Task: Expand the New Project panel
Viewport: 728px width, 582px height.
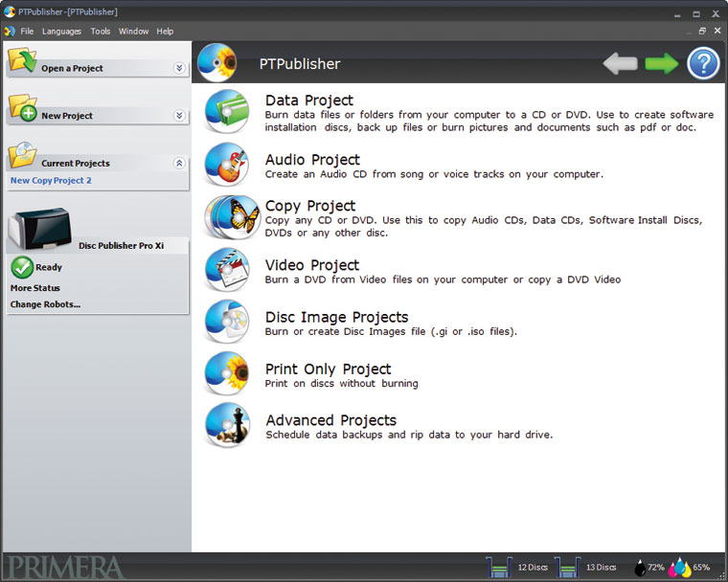Action: [179, 116]
